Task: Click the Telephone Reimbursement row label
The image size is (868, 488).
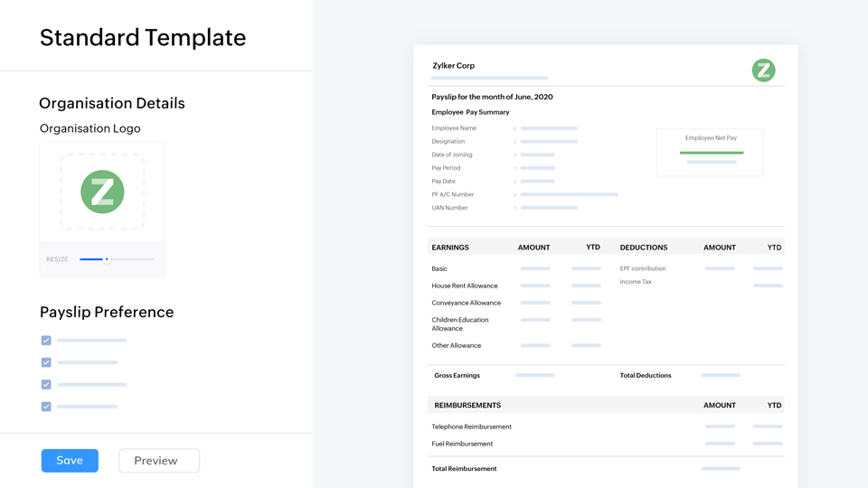Action: 471,427
